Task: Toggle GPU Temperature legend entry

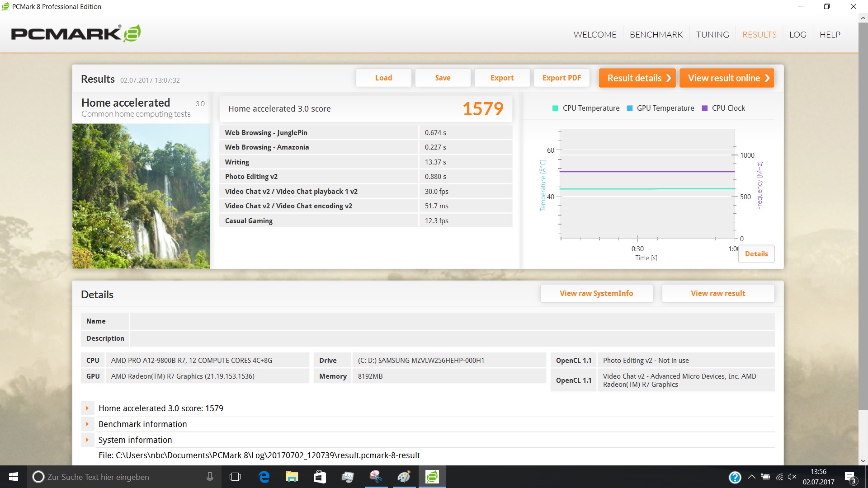Action: tap(660, 108)
